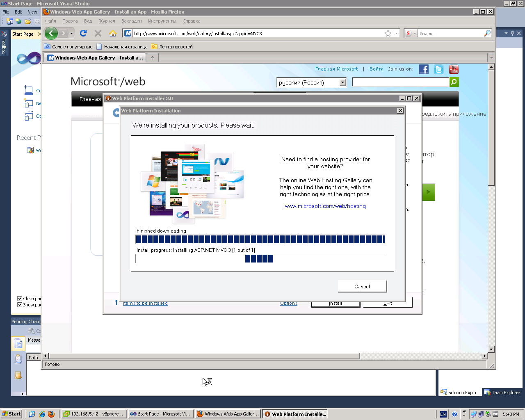Viewport: 525px width, 420px height.
Task: Open the www.microsoft.com/web/hosting link
Action: [325, 206]
